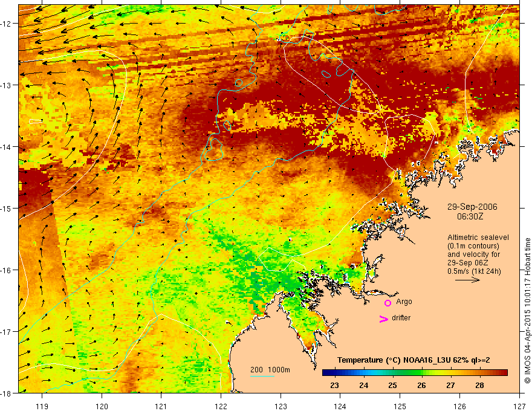
Task: Click longitude axis label 123
Action: click(x=281, y=406)
